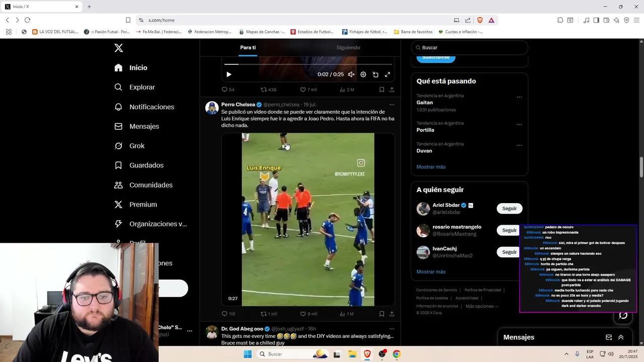
Task: Bookmark the Perro Chelsea post
Action: coord(382,314)
